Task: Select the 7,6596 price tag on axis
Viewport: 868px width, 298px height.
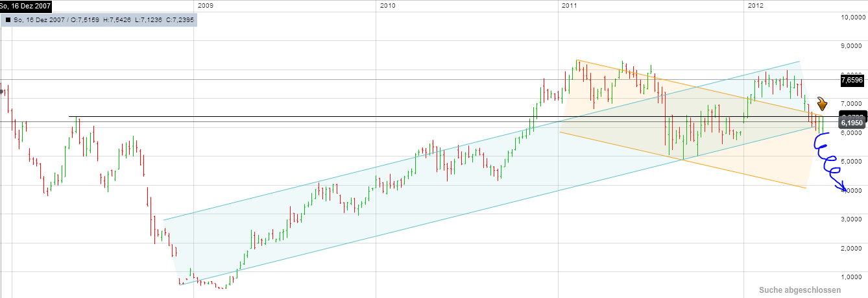Action: coord(850,81)
